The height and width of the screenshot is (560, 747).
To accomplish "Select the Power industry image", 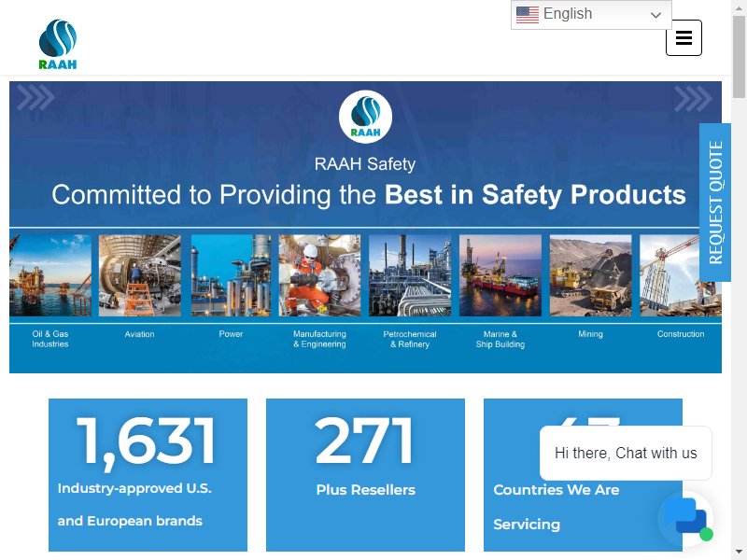I will [x=231, y=275].
